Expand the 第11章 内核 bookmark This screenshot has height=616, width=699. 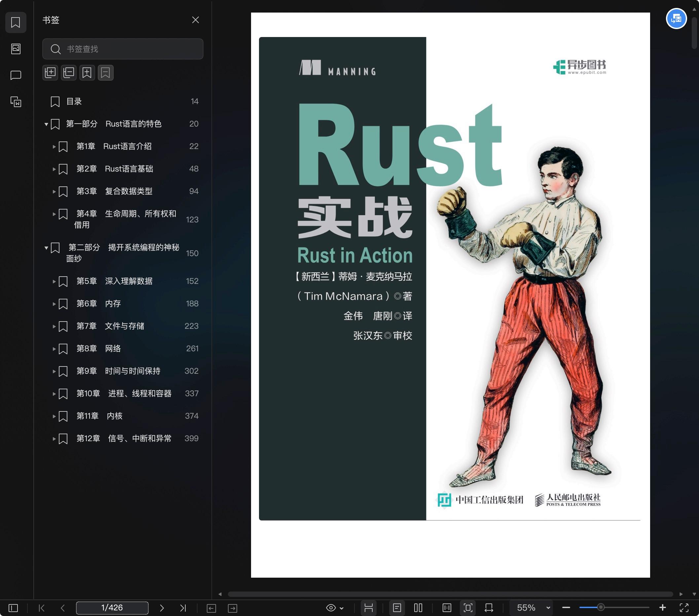click(54, 417)
